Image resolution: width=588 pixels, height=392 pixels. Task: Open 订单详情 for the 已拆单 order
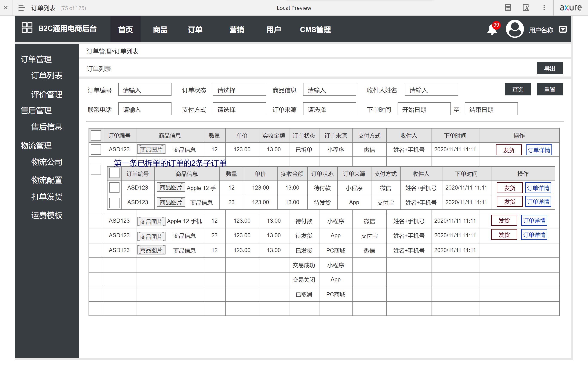[x=539, y=150]
